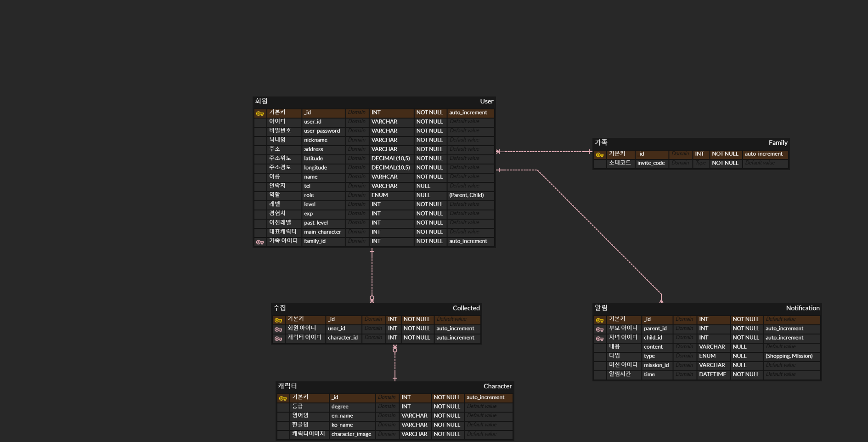Screen dimensions: 868x442
Task: Click the tel column name
Action: pyautogui.click(x=307, y=186)
